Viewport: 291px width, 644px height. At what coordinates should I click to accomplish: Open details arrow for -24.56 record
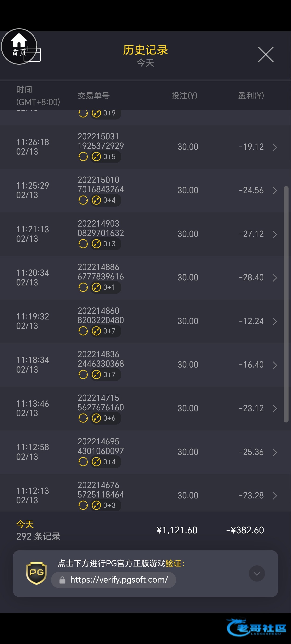click(x=274, y=190)
